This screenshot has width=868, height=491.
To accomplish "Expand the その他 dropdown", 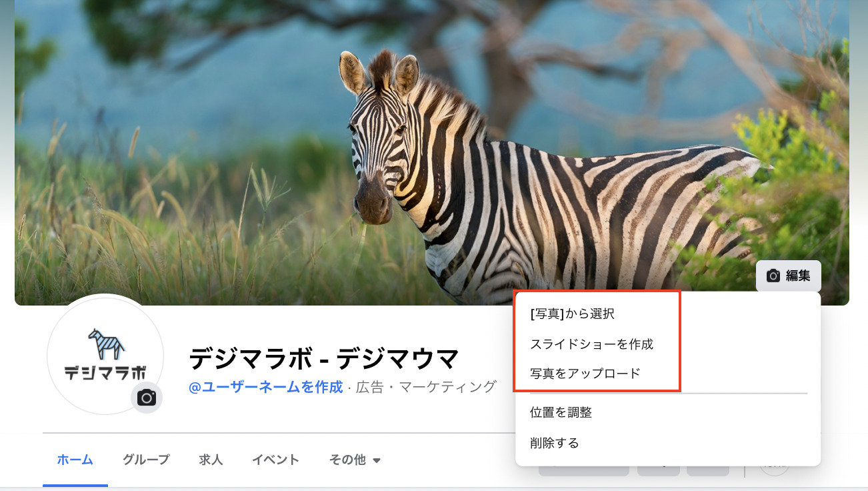I will [x=355, y=460].
